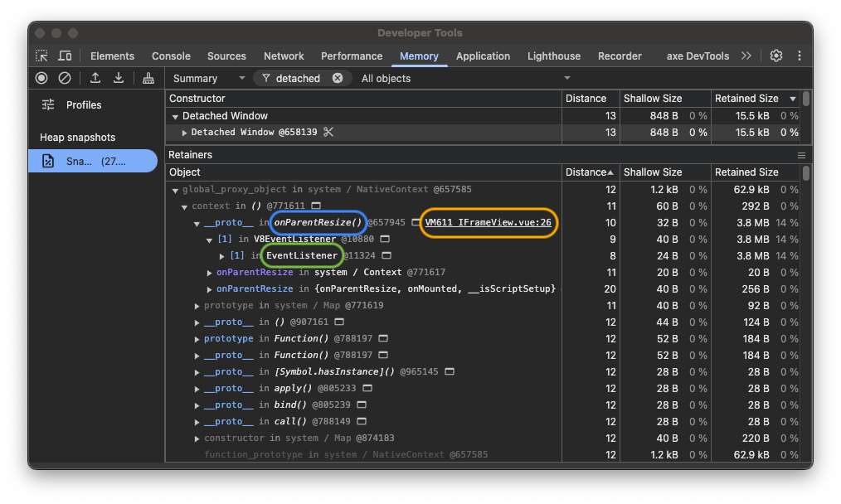Click window icon next to @657945
The image size is (841, 504).
coord(416,222)
